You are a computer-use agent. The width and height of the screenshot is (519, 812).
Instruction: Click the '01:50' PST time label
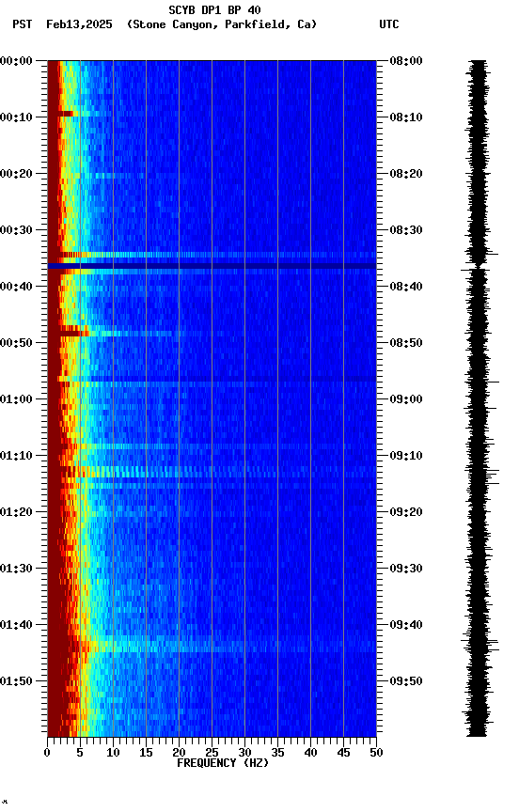[16, 682]
